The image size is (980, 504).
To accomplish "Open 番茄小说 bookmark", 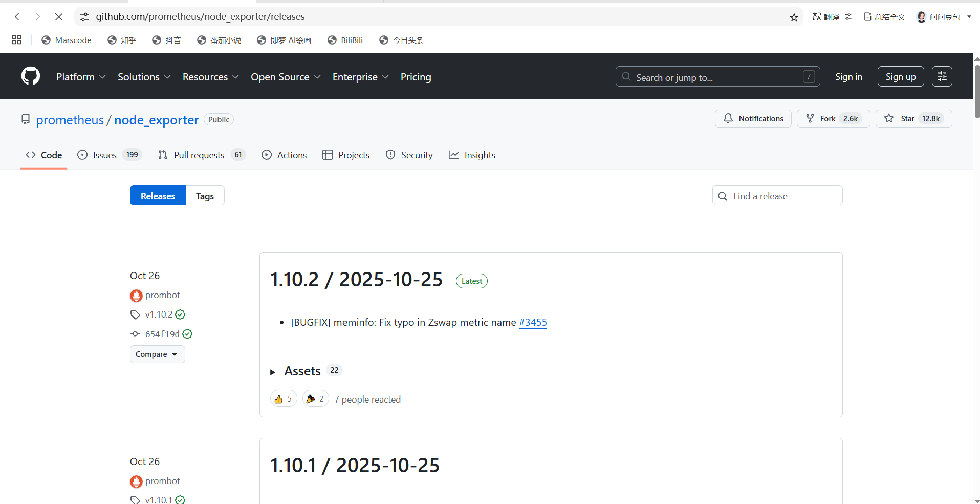I will tap(219, 40).
